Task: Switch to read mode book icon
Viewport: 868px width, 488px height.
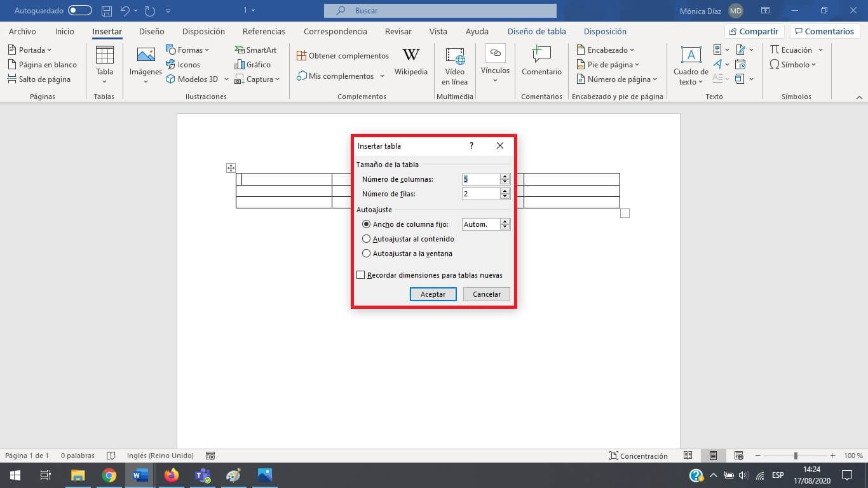Action: click(688, 456)
